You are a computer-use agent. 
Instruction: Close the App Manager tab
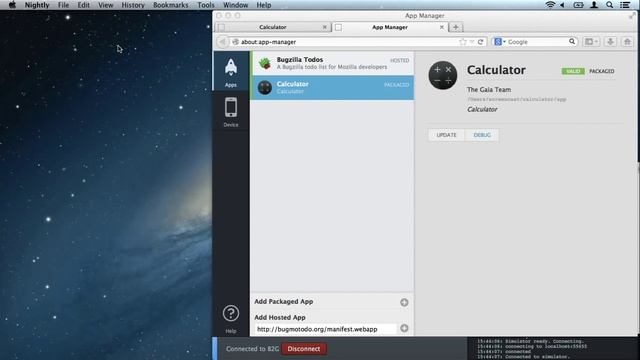point(442,27)
